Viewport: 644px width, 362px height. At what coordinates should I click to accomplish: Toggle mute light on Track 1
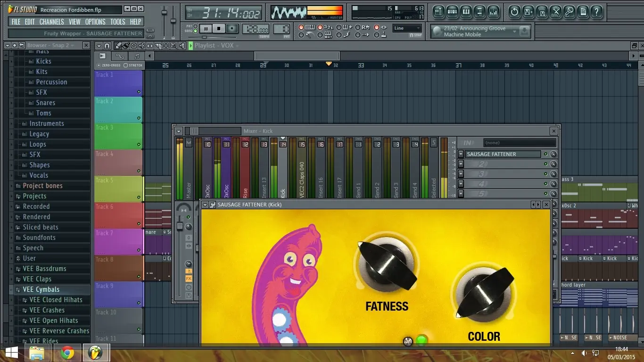[x=139, y=92]
